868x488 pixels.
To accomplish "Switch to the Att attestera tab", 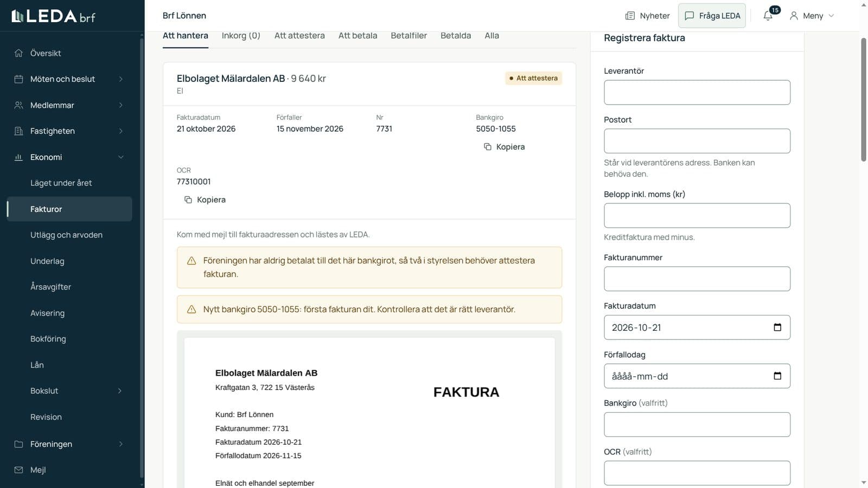I will (299, 36).
